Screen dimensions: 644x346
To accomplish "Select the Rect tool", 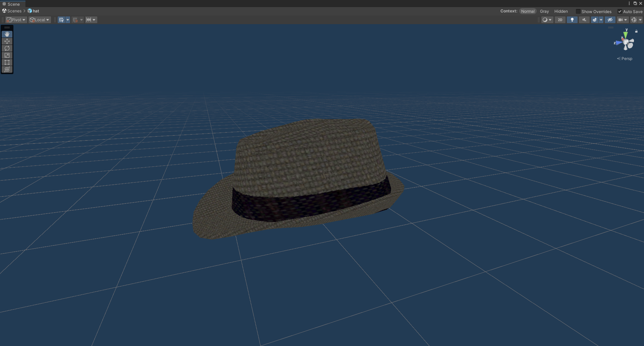I will pyautogui.click(x=7, y=62).
